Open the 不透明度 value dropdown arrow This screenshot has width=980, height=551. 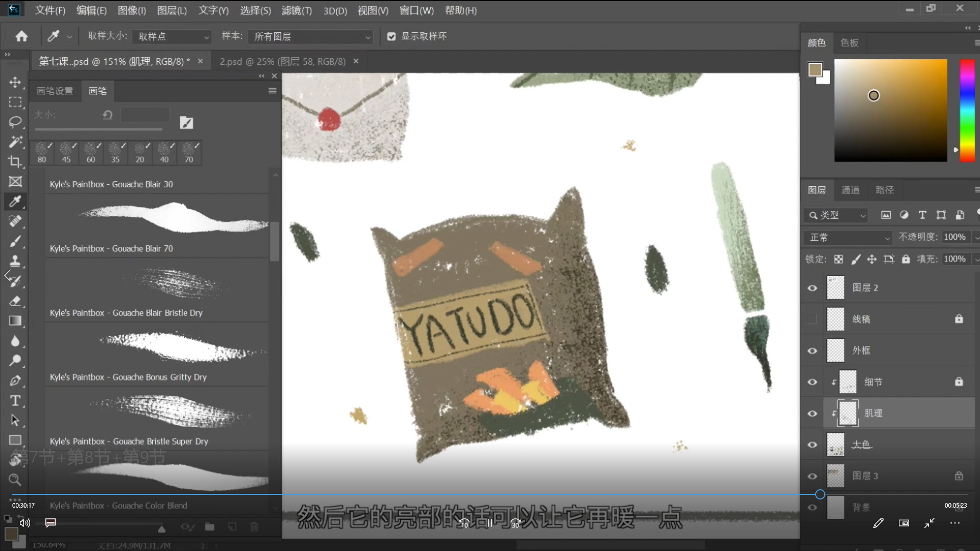click(x=976, y=238)
